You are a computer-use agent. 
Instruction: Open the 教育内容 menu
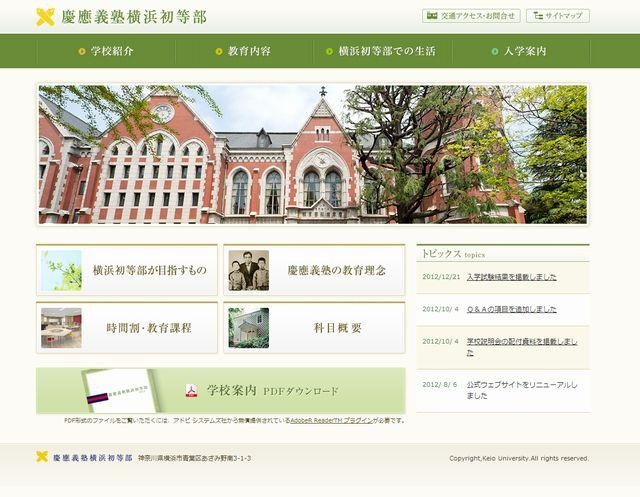[x=244, y=51]
